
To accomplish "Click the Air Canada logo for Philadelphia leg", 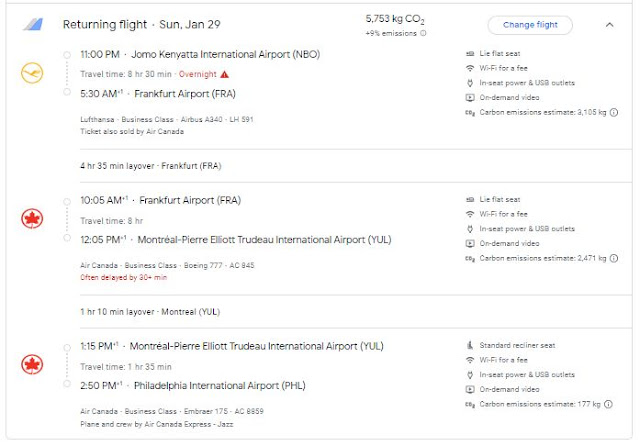I will click(33, 365).
